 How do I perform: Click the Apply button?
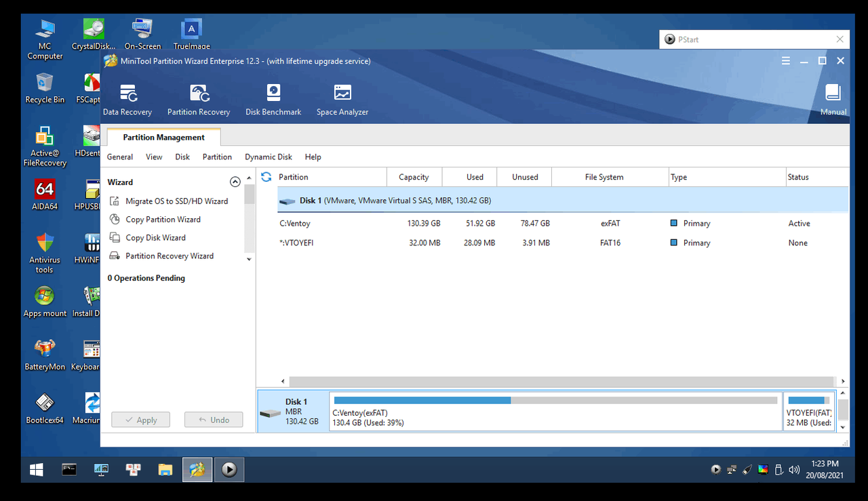(x=140, y=420)
